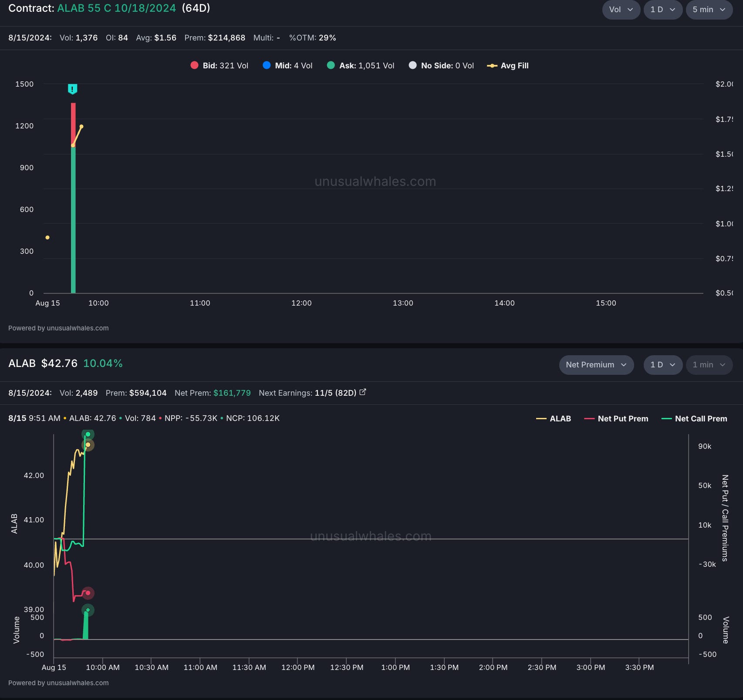Click the teal alert flag above the volume bar
The height and width of the screenshot is (700, 743).
[72, 89]
